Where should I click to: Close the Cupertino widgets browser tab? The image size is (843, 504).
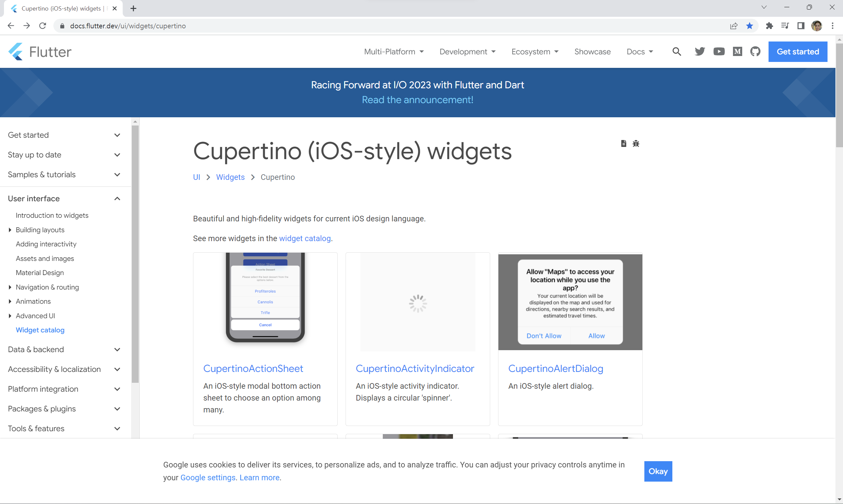115,9
